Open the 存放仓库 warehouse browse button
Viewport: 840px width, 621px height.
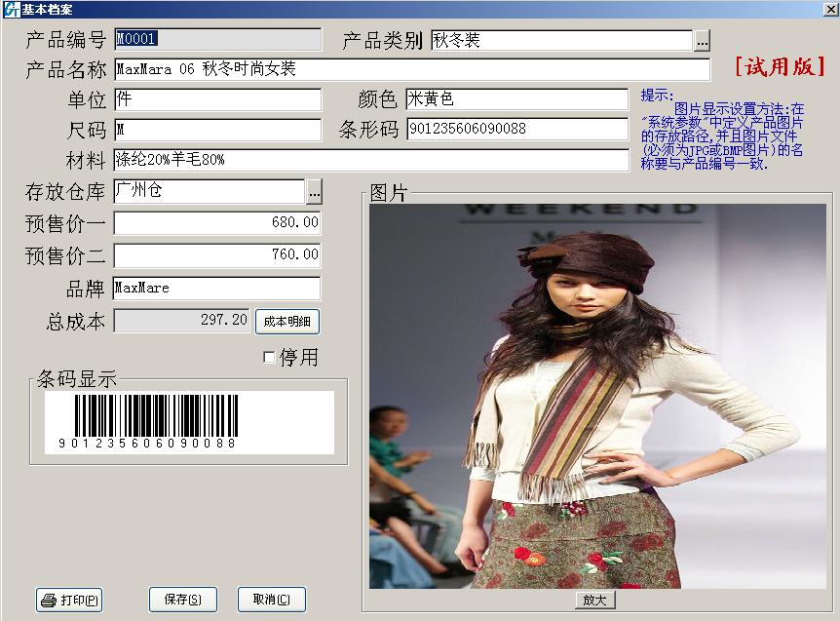[315, 192]
